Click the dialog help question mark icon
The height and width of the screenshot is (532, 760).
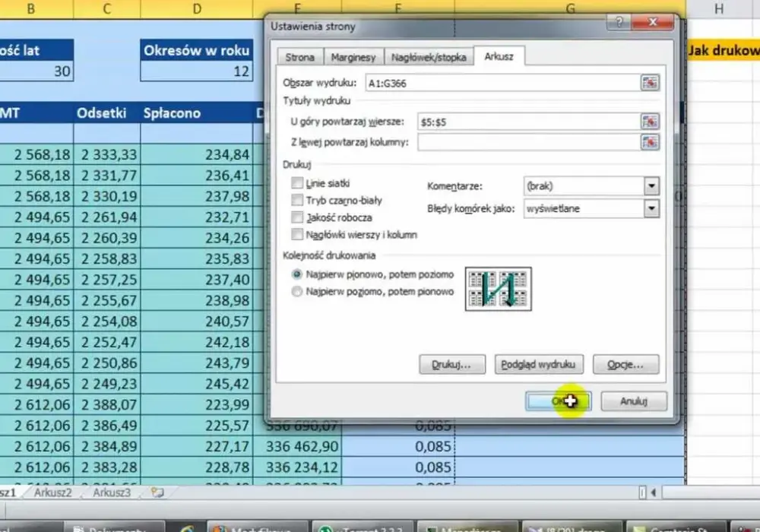coord(619,22)
